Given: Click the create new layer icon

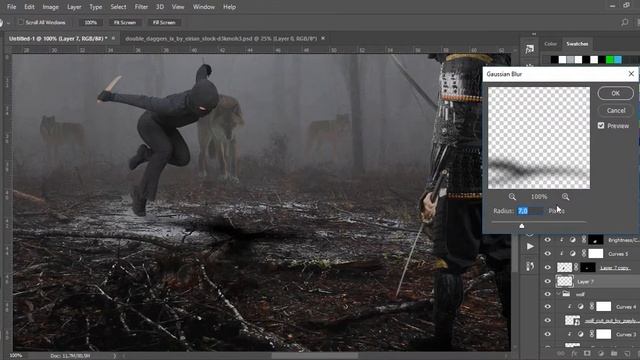Looking at the screenshot, I should pos(627,353).
